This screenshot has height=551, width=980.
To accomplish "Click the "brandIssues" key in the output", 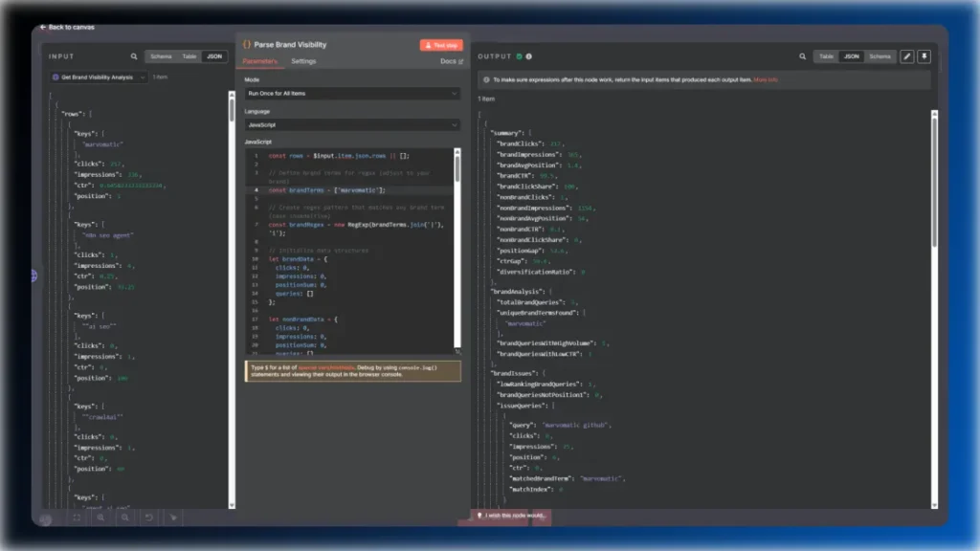I will 514,373.
